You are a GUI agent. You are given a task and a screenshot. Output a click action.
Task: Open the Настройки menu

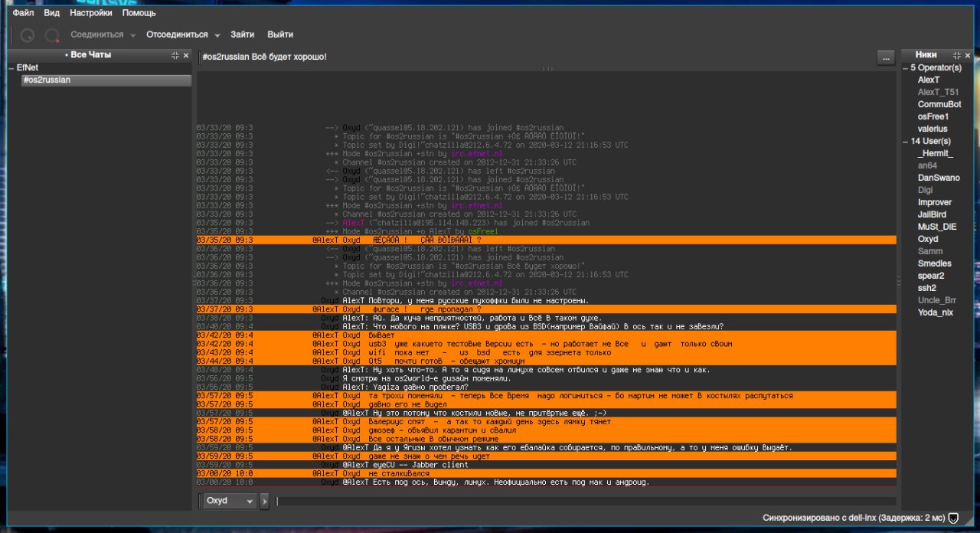pos(90,13)
